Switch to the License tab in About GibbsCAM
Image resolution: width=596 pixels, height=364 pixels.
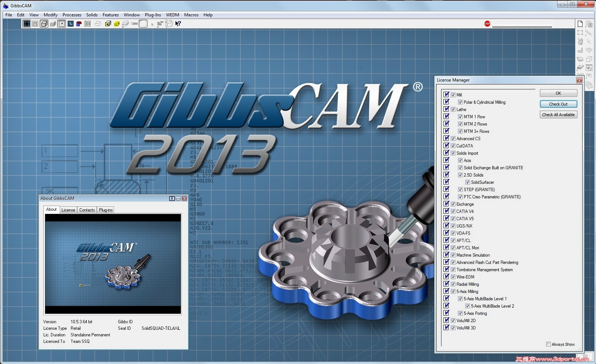coord(68,210)
